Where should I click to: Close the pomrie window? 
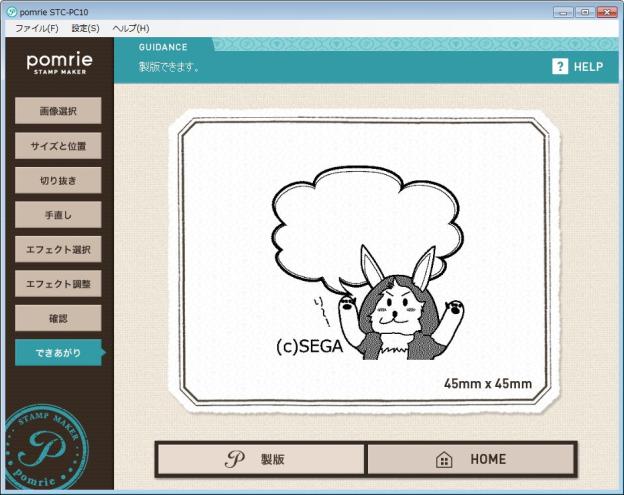tap(606, 12)
